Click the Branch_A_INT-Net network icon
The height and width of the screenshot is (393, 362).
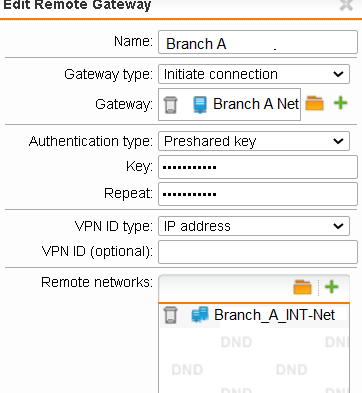click(x=200, y=315)
